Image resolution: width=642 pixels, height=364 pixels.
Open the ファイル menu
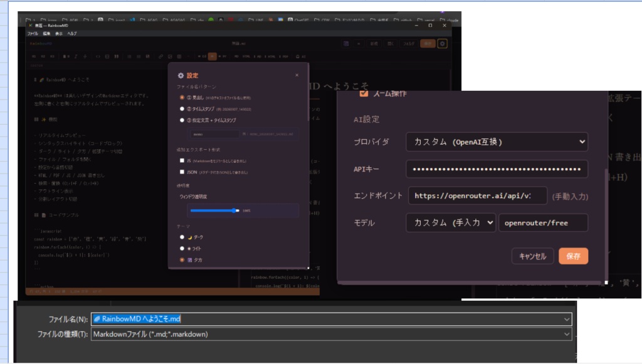(32, 33)
